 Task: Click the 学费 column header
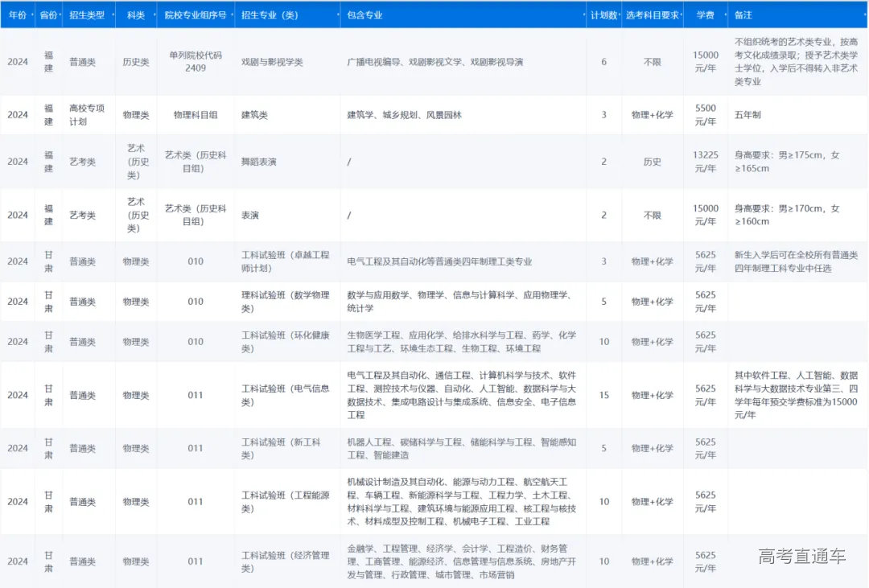pyautogui.click(x=705, y=14)
